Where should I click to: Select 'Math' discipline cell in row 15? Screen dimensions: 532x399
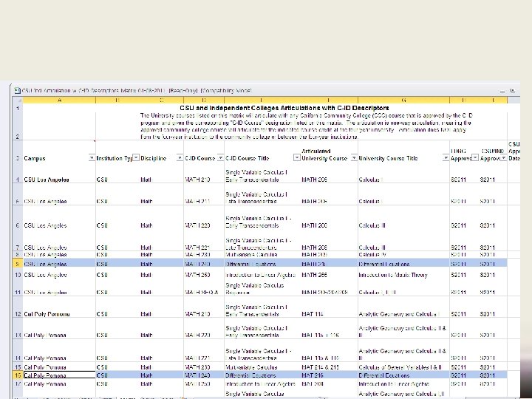click(162, 367)
